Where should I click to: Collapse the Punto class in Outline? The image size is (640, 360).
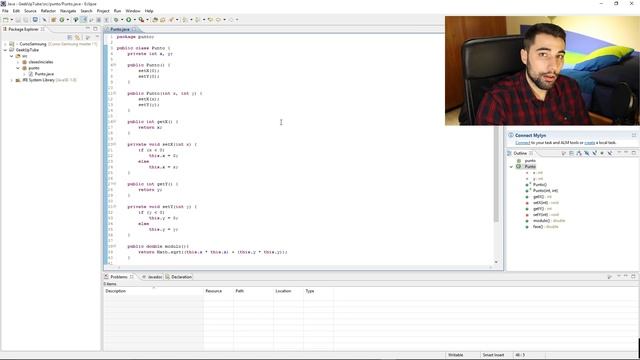tap(511, 167)
